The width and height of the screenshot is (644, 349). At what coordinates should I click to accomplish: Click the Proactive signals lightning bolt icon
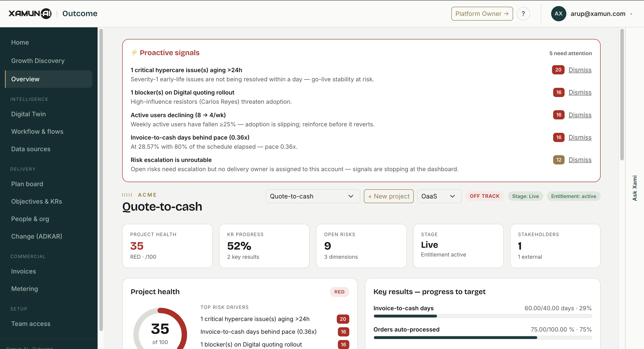pyautogui.click(x=134, y=52)
